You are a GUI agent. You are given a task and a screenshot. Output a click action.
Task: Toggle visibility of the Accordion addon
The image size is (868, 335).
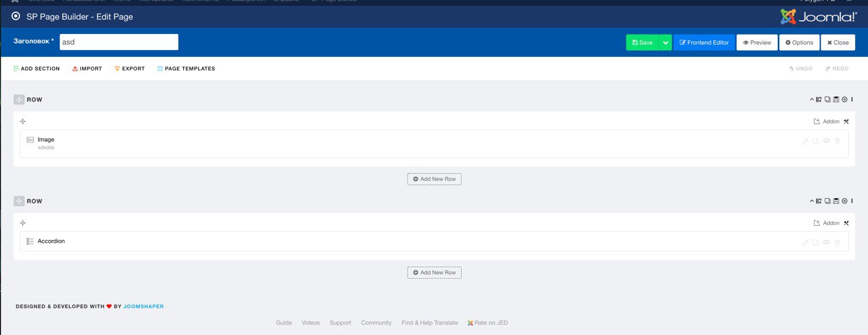coord(826,242)
